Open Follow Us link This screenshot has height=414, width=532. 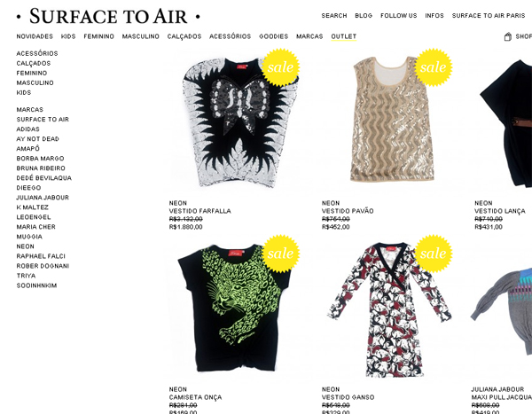399,16
